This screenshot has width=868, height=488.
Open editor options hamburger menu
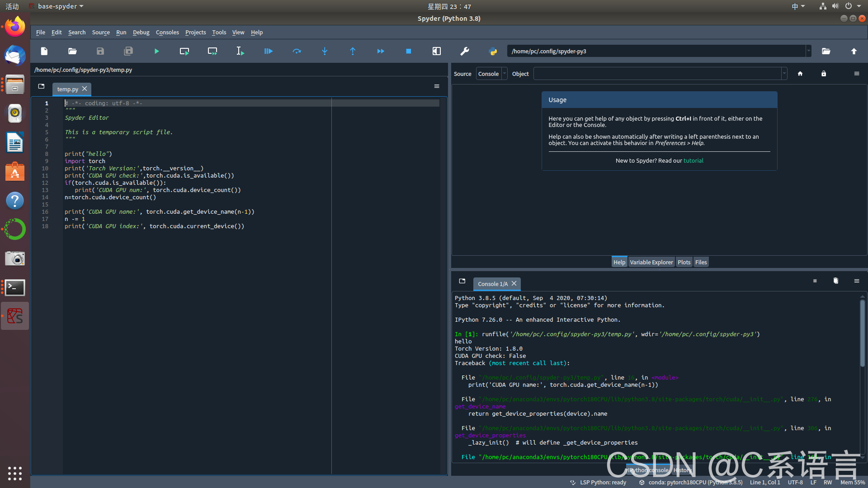[x=437, y=86]
